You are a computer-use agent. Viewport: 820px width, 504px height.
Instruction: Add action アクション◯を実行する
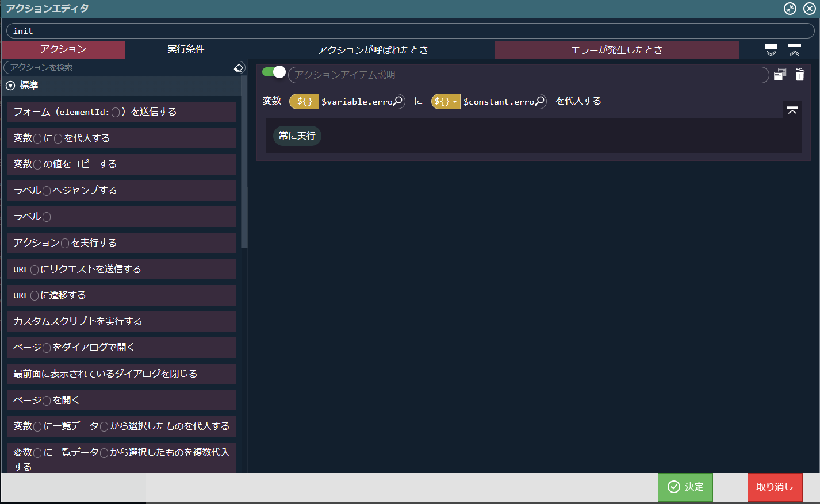[121, 243]
